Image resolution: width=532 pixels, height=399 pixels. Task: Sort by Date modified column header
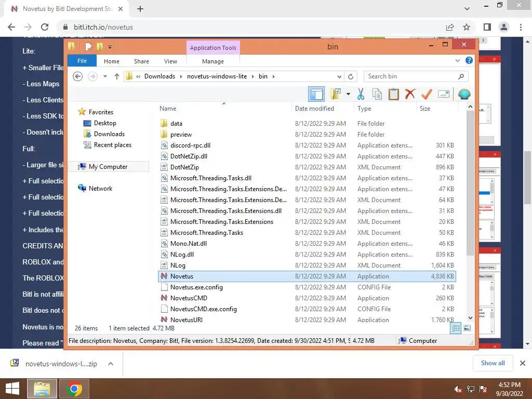(314, 109)
